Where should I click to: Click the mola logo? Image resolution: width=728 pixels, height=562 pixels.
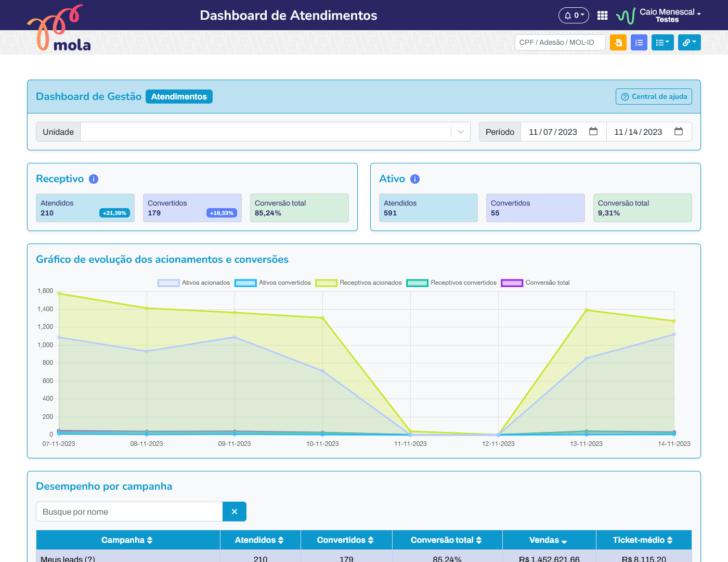click(x=59, y=30)
